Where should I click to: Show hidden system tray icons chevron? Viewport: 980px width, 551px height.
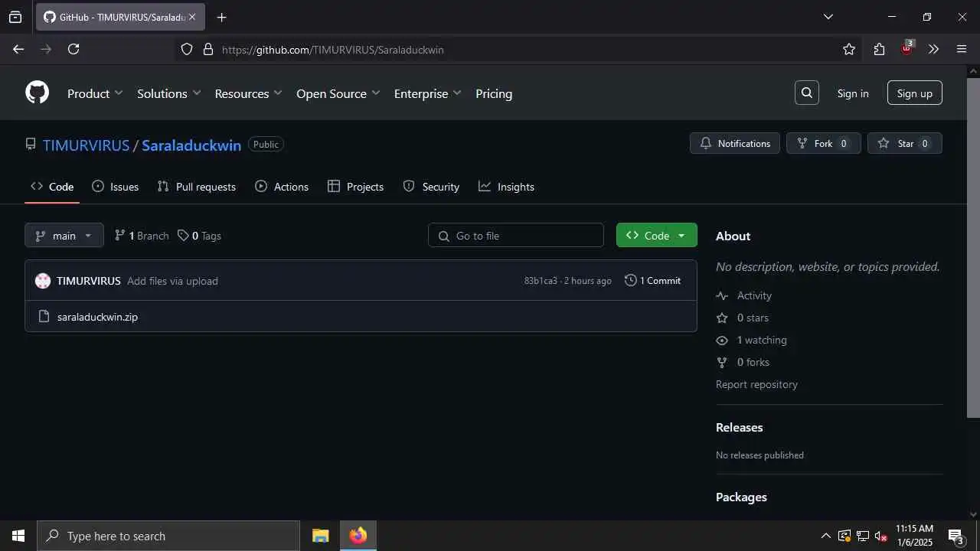point(825,536)
